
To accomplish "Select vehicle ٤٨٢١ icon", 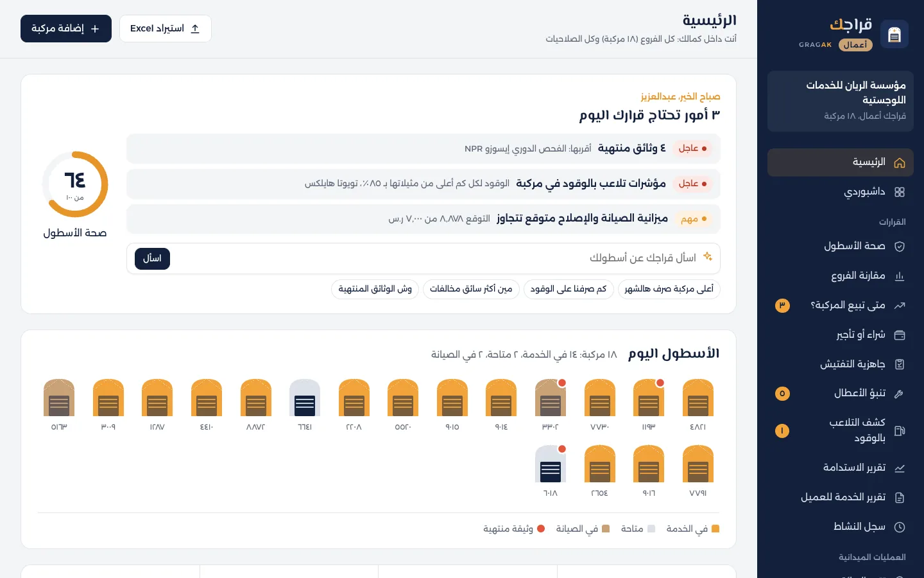I will tap(698, 398).
